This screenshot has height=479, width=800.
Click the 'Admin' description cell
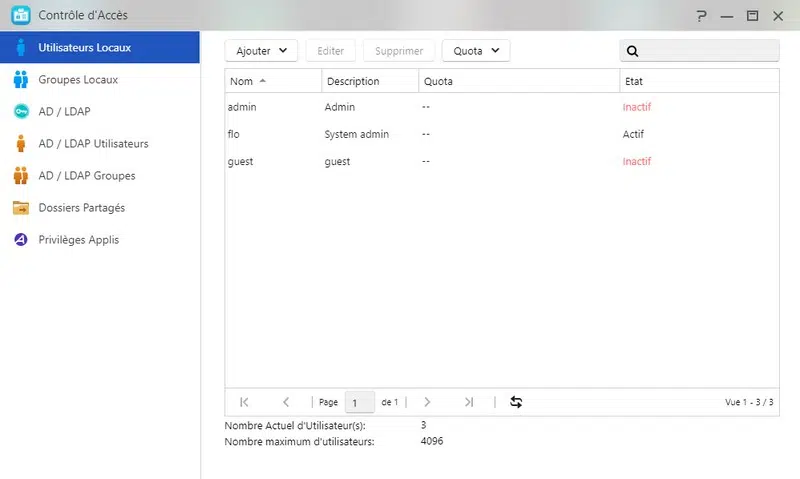339,107
